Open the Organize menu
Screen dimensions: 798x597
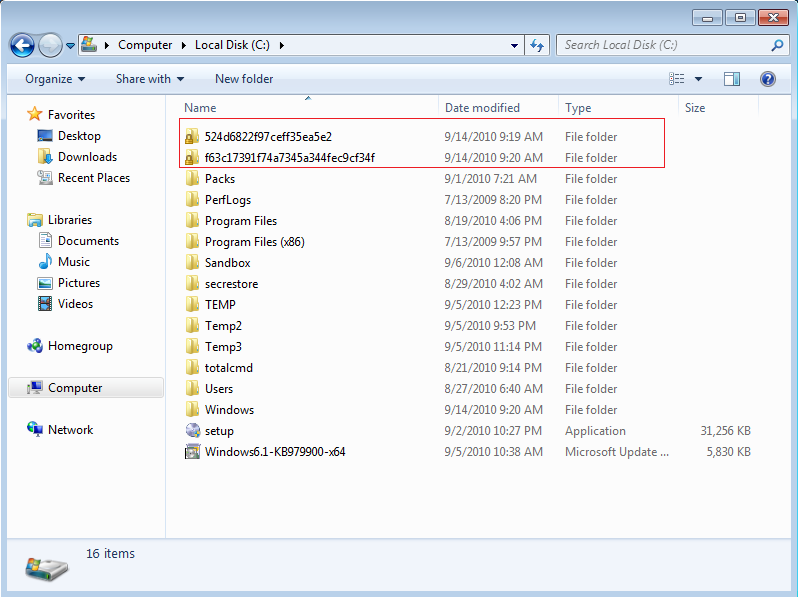pos(55,79)
